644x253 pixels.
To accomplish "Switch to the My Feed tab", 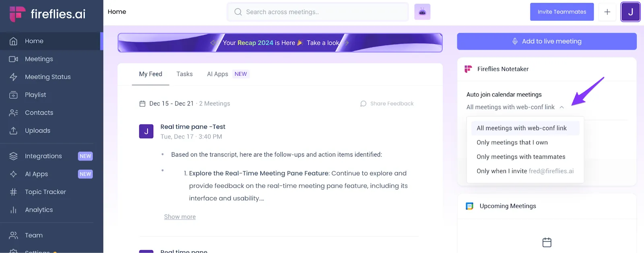I will click(151, 74).
